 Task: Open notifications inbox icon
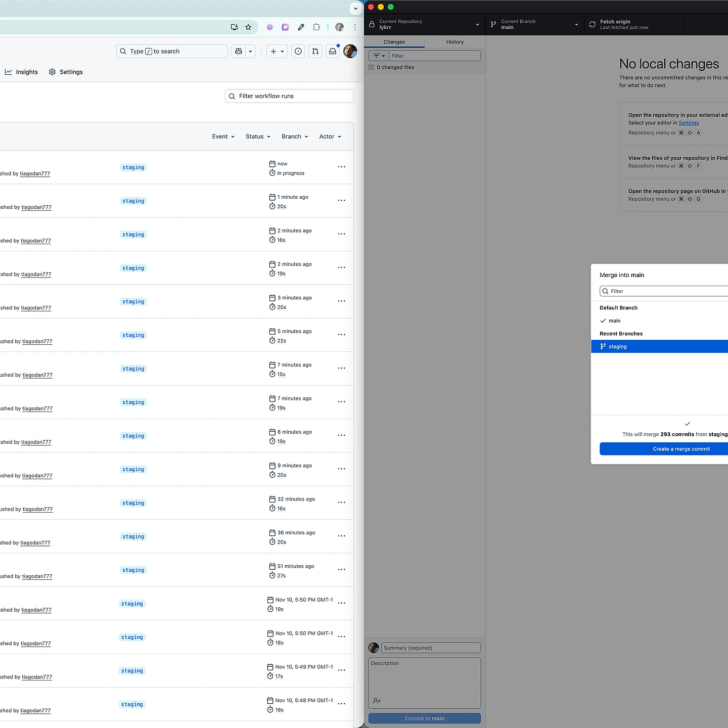333,51
